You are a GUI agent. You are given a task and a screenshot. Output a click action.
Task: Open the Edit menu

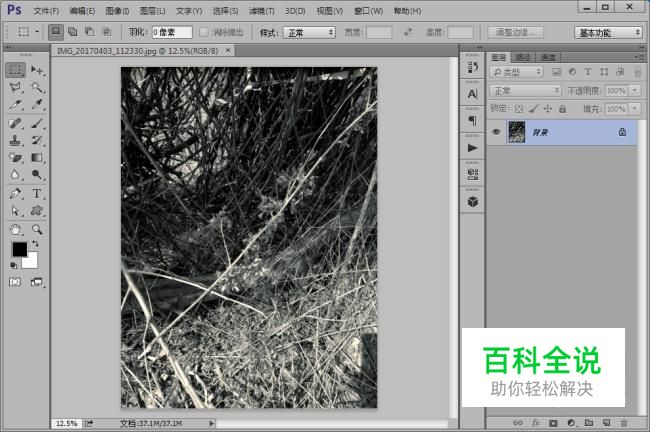click(x=82, y=11)
